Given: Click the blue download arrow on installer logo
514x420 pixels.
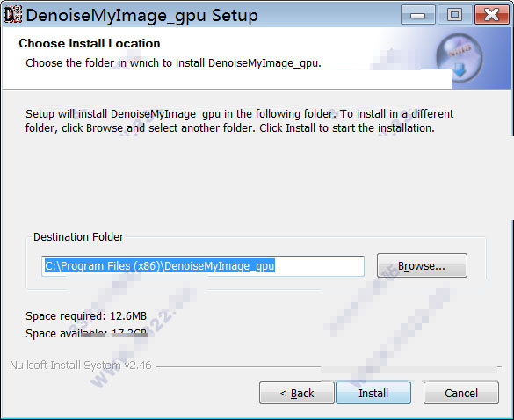Looking at the screenshot, I should point(460,70).
